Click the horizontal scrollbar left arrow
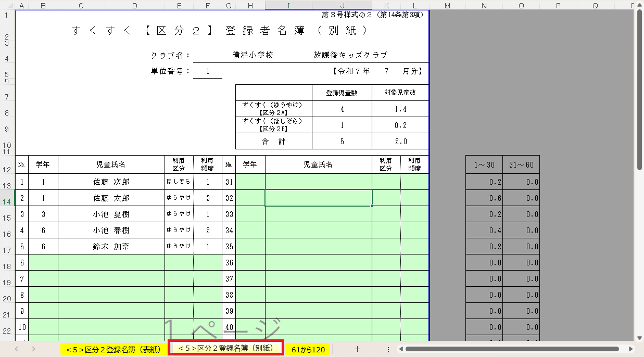This screenshot has height=357, width=644. pos(401,349)
